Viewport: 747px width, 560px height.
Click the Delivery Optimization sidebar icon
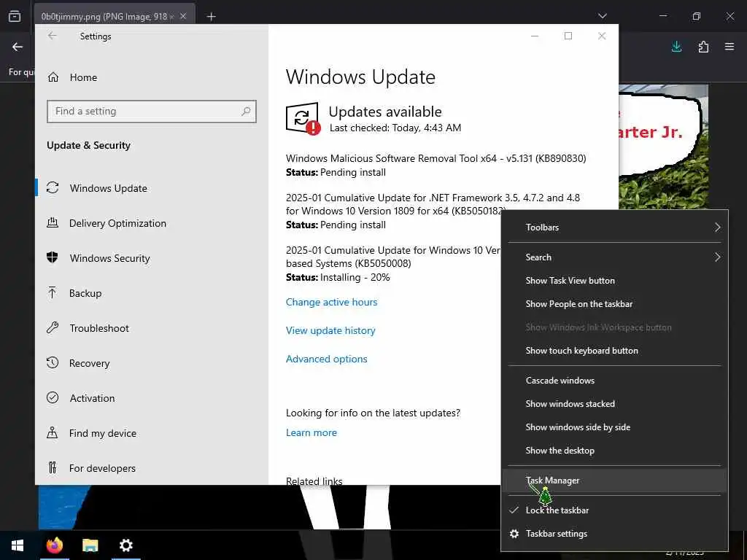click(53, 222)
